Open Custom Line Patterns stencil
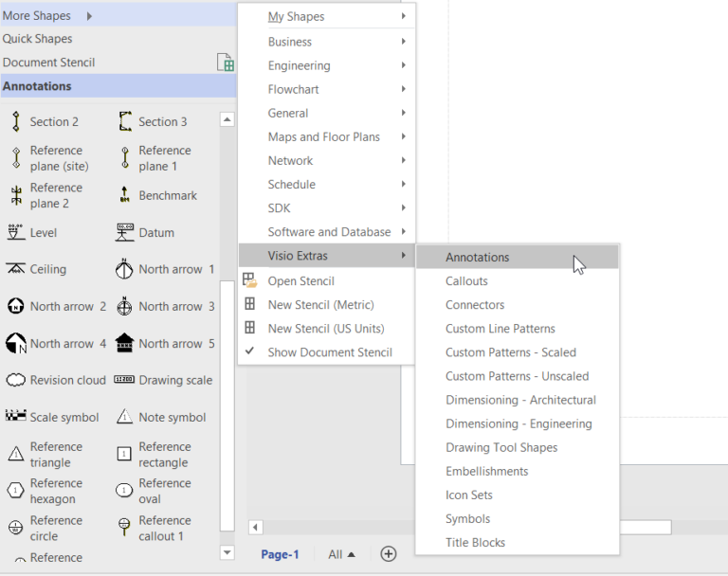Screen dimensions: 728x576 click(518, 329)
